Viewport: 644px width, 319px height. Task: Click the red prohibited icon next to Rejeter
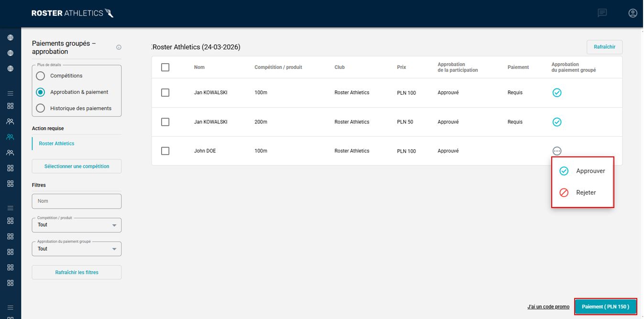pyautogui.click(x=564, y=192)
